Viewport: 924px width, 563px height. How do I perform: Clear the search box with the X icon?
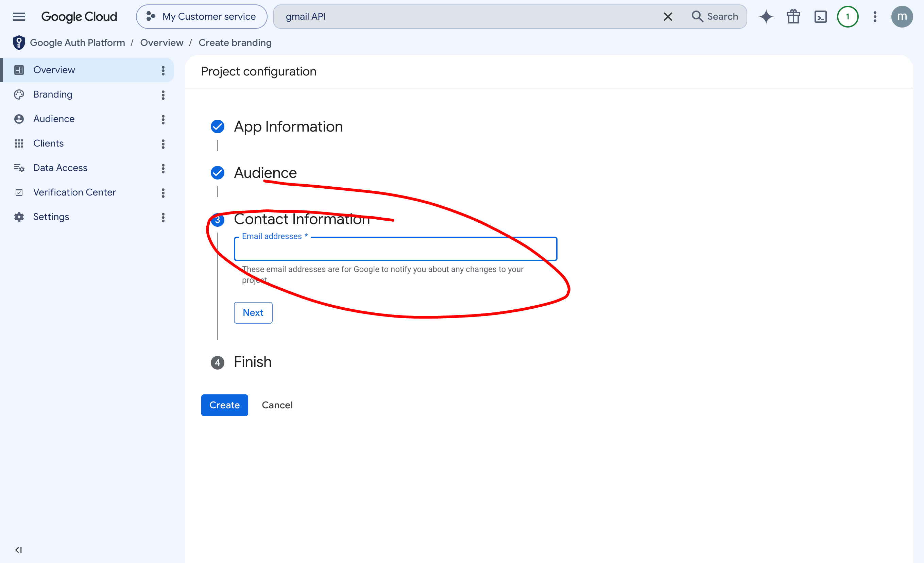pyautogui.click(x=667, y=17)
